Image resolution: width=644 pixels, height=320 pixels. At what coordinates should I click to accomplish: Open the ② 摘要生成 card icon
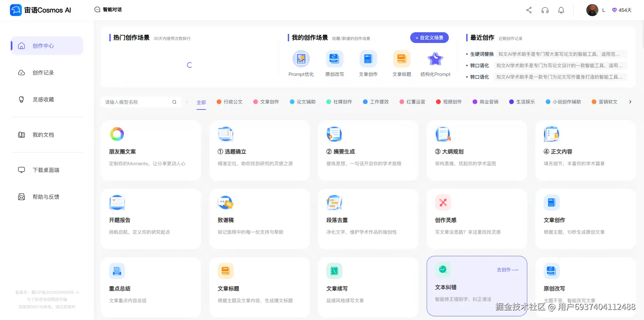coord(334,134)
